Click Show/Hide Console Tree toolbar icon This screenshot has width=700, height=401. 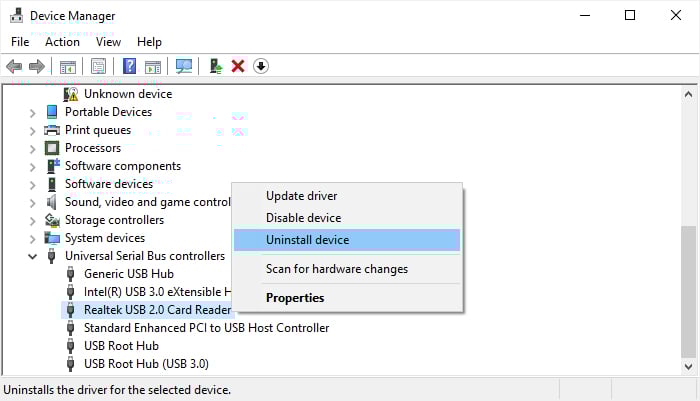tap(68, 67)
